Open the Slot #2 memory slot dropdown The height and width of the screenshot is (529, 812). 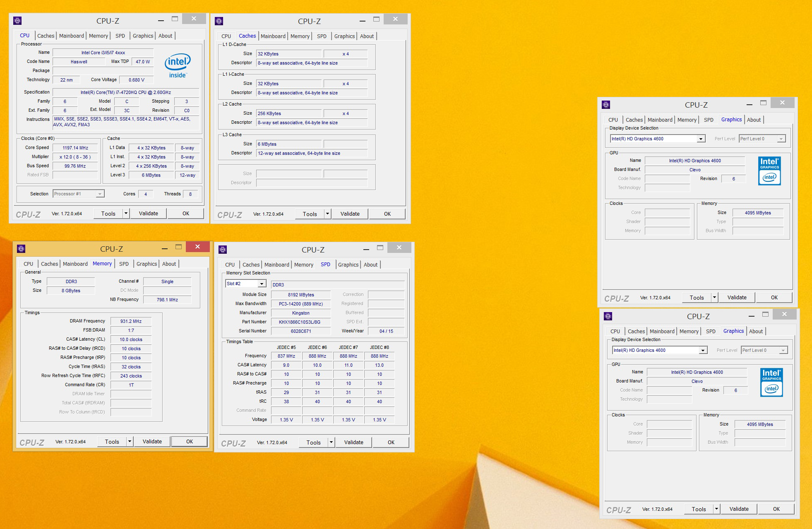click(x=262, y=284)
